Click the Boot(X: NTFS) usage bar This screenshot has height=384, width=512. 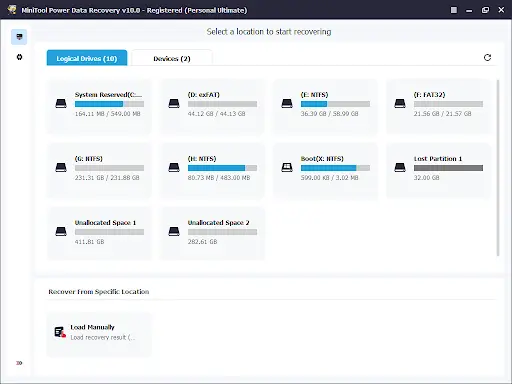[335, 168]
